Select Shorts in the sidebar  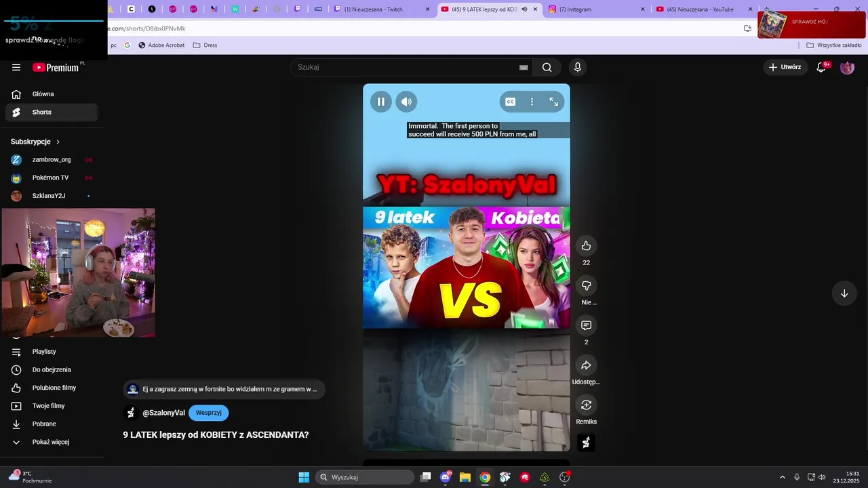tap(52, 113)
